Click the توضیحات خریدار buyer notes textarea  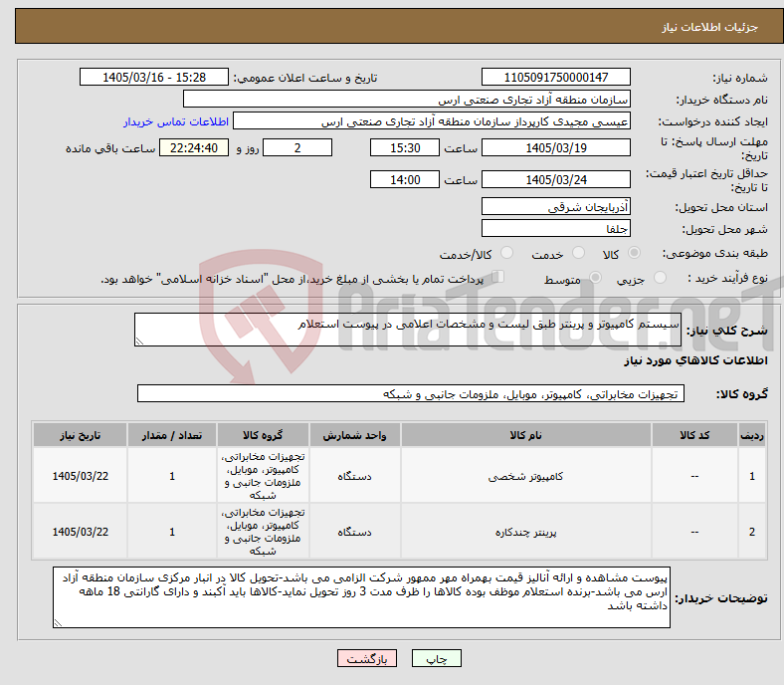(x=361, y=597)
